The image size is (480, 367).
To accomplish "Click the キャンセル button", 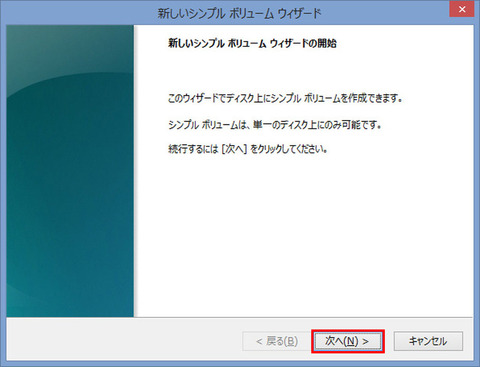I will coord(428,341).
